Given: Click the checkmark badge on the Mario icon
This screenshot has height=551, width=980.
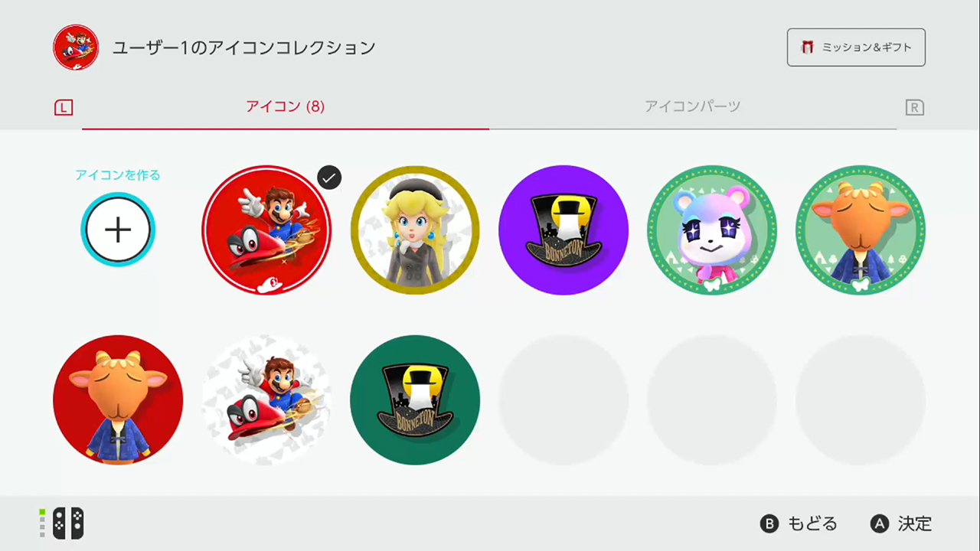Looking at the screenshot, I should 329,178.
